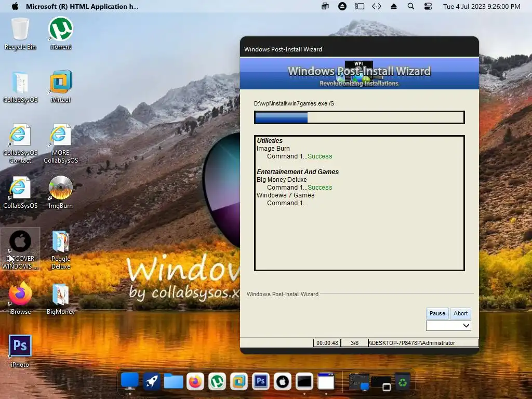This screenshot has width=532, height=399.
Task: Launch uTorrent from the dock
Action: tap(217, 382)
